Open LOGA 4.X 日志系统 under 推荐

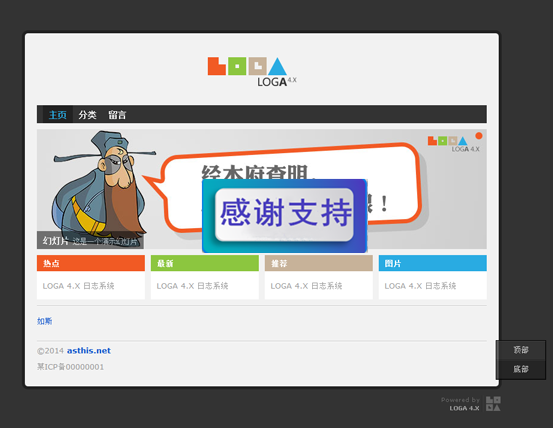(306, 286)
